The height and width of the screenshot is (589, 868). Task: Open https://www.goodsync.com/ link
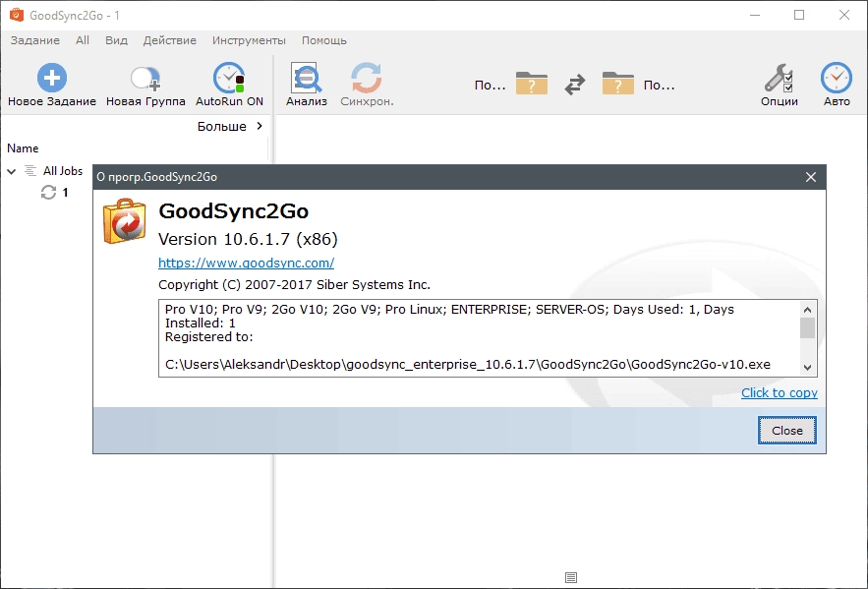click(247, 263)
